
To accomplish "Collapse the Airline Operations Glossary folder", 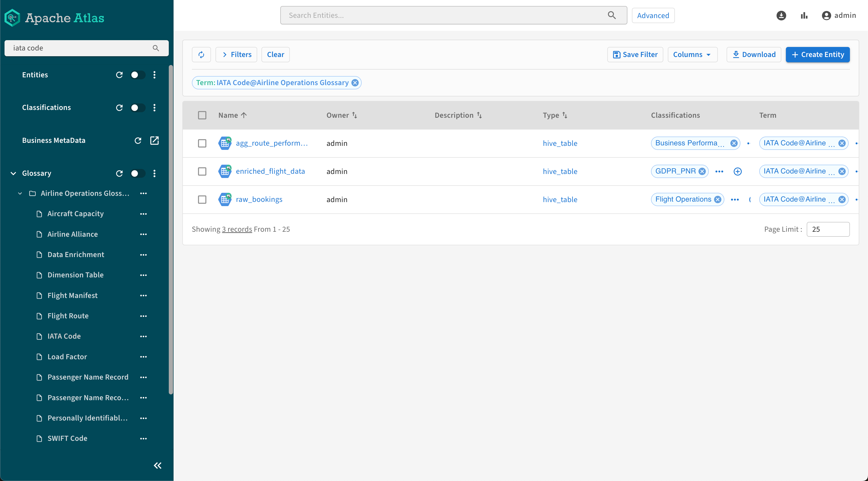I will pos(20,193).
